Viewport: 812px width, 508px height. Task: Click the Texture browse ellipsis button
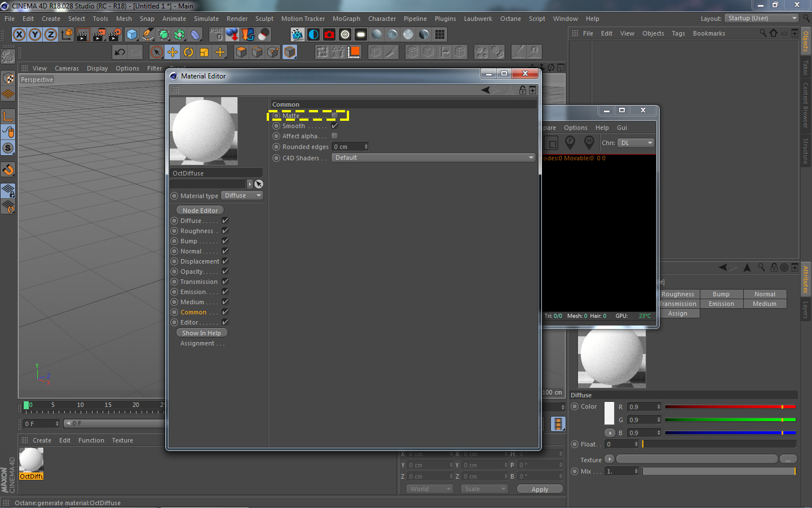pyautogui.click(x=788, y=459)
